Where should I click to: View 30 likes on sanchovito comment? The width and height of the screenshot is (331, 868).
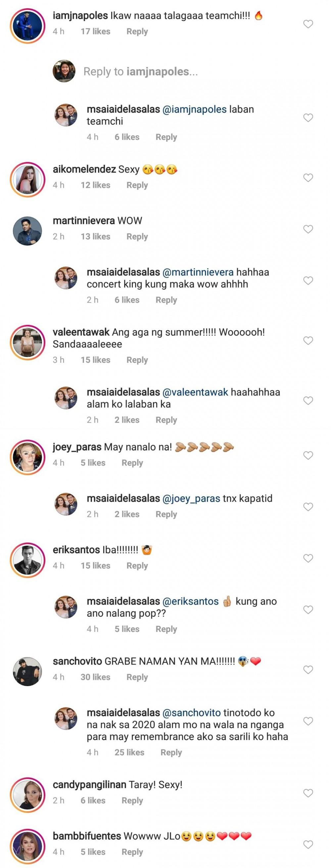coord(95,677)
